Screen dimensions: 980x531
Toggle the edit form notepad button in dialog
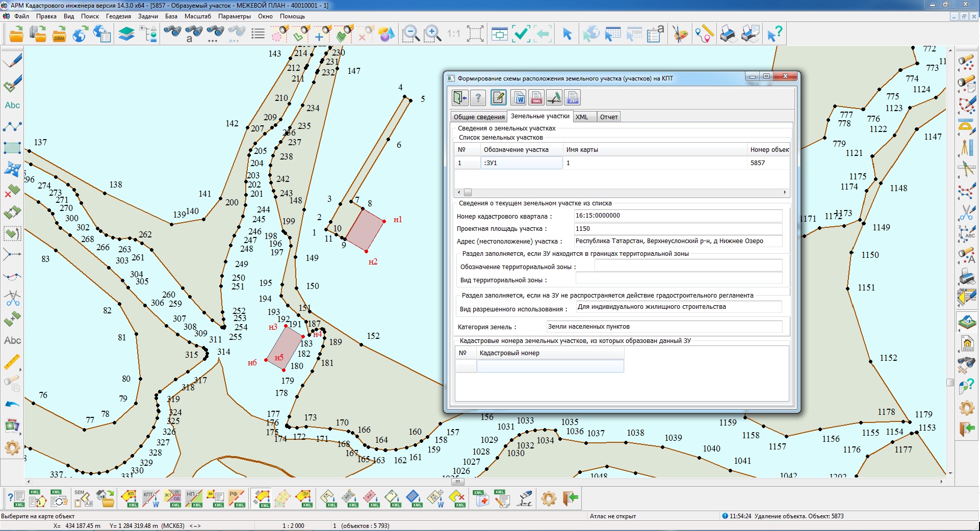[498, 97]
